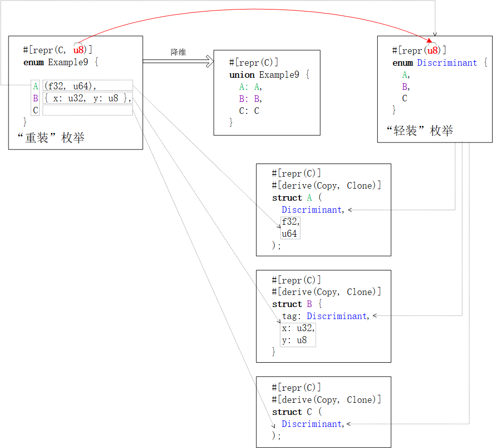Click the 'struct B {' line
Screen dimensions: 493x448
pos(297,304)
